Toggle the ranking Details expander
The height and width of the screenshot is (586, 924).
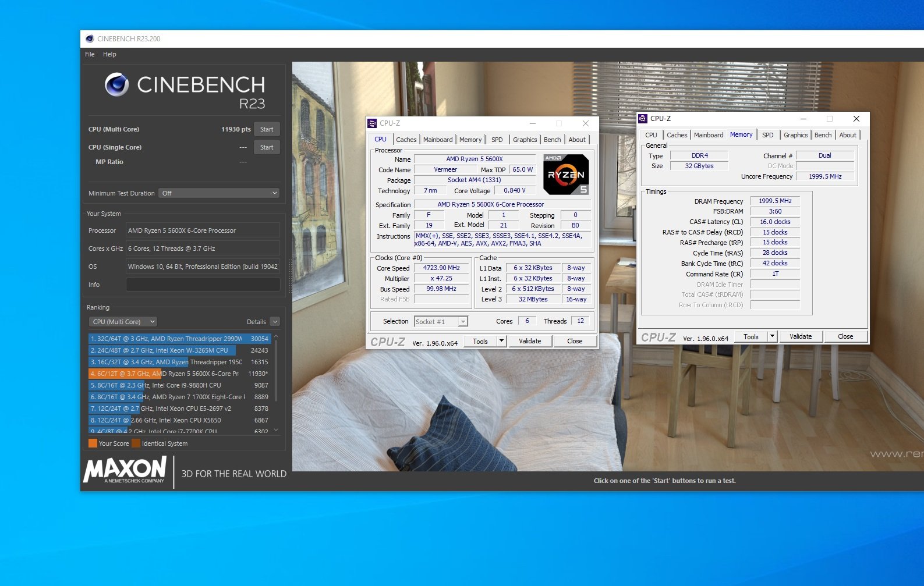pos(275,322)
